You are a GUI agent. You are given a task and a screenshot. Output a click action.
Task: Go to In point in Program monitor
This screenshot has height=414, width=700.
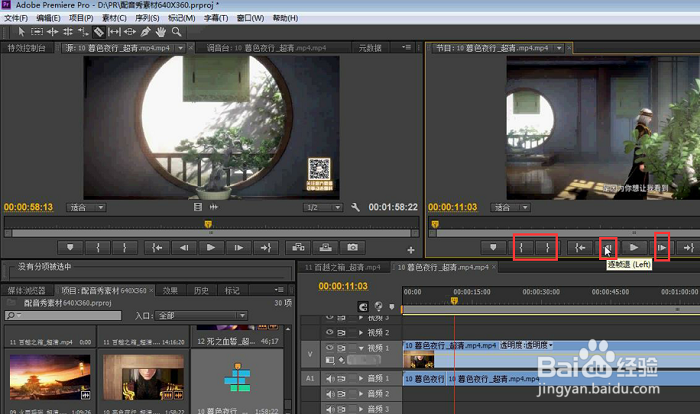pyautogui.click(x=580, y=247)
